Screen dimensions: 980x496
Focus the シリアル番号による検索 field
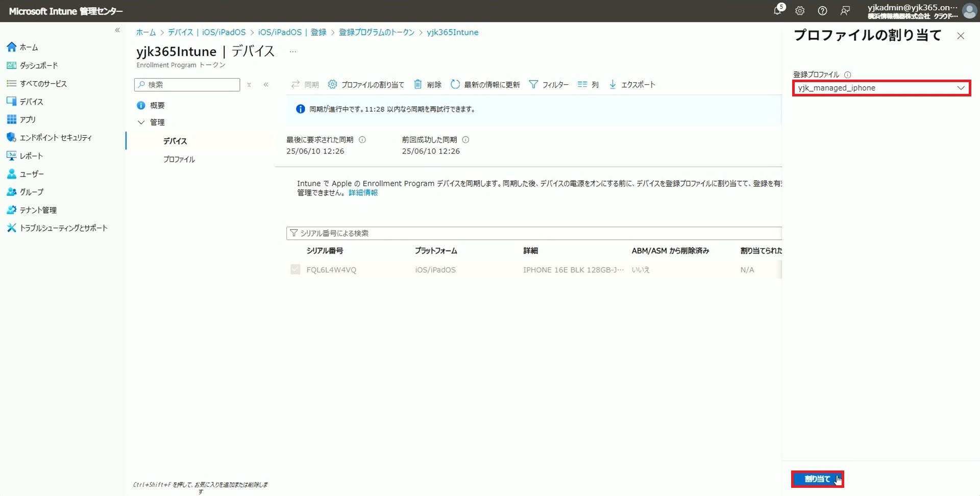[x=534, y=233]
